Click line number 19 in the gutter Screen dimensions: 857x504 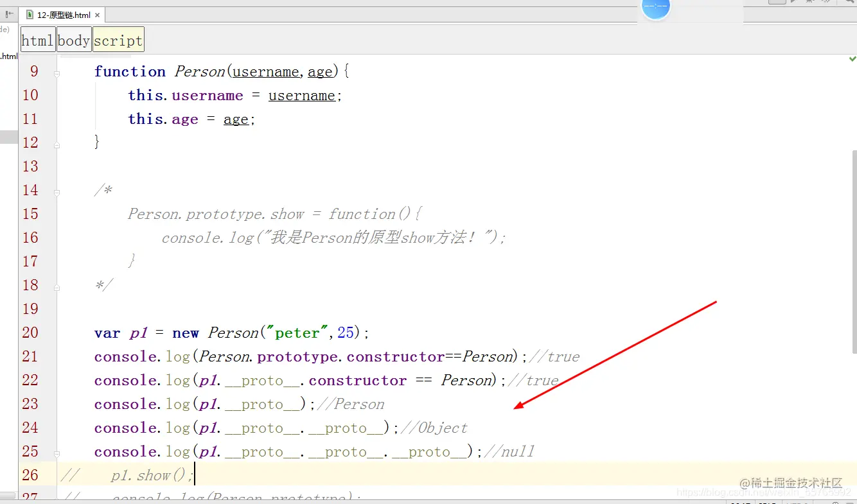(x=30, y=309)
